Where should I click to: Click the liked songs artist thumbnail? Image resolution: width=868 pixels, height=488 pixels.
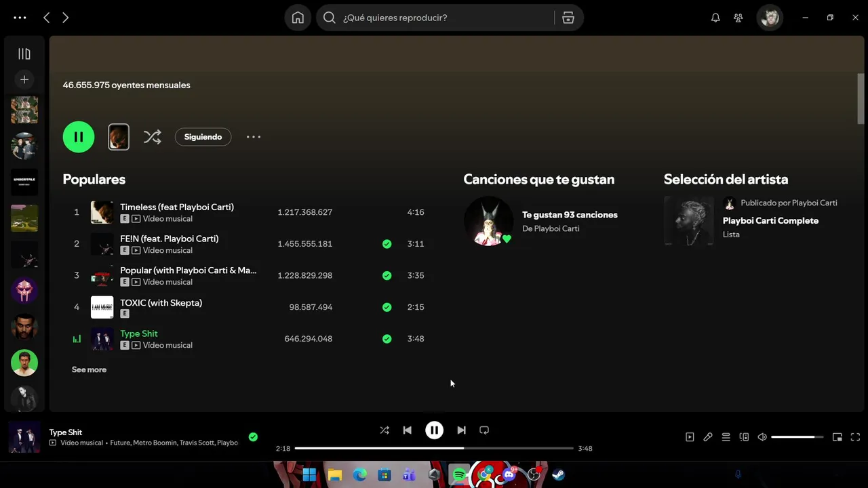[488, 221]
